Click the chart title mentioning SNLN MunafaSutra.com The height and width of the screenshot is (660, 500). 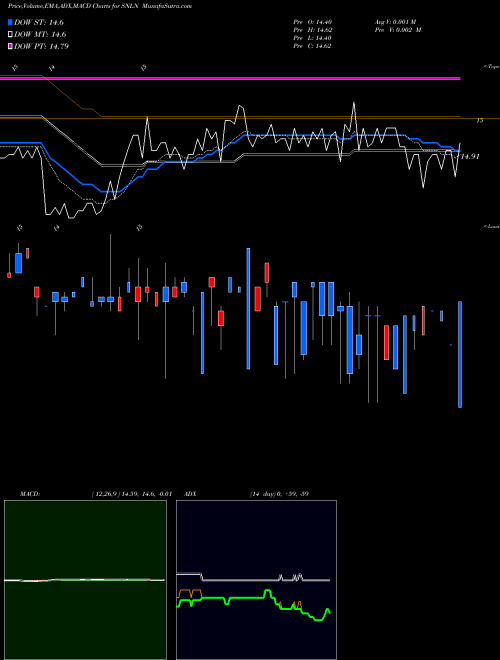[100, 6]
